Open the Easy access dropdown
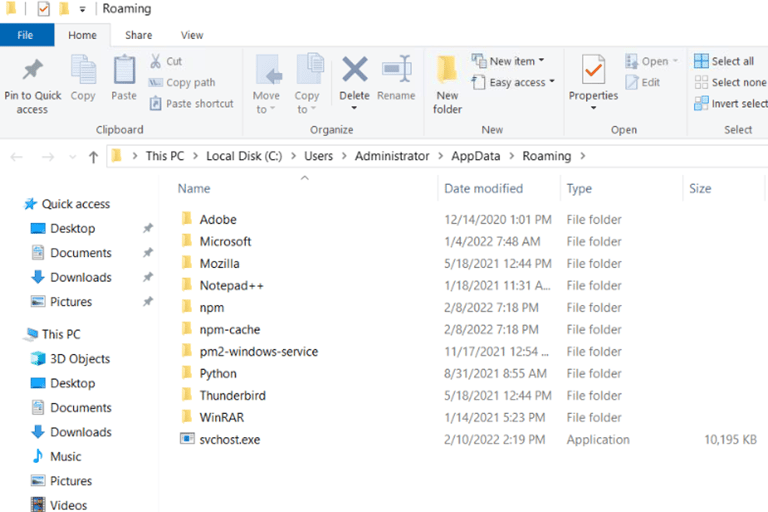Screen dimensions: 768x512 [x=513, y=82]
